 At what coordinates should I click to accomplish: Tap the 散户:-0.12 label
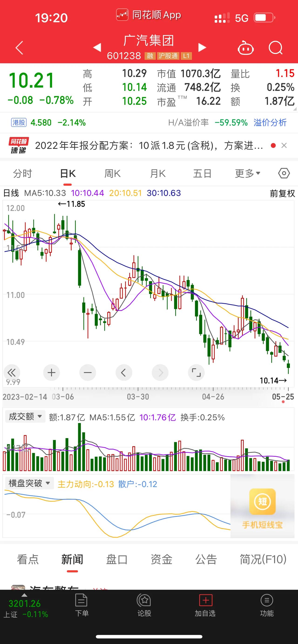pos(138,484)
